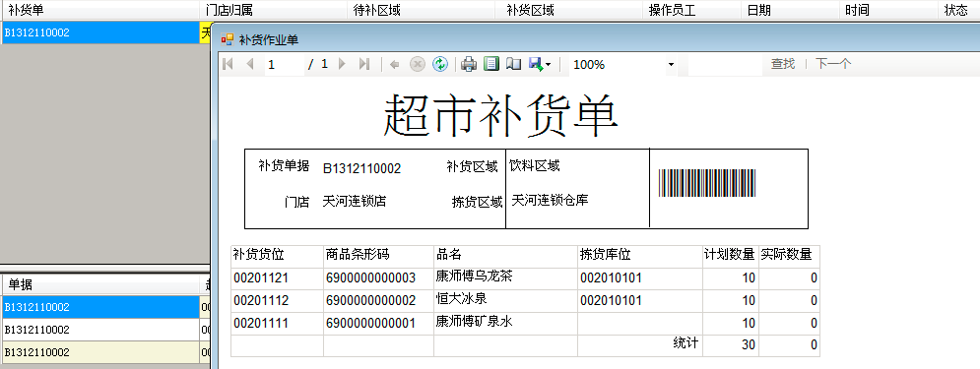Open page setup
This screenshot has height=369, width=980.
513,64
